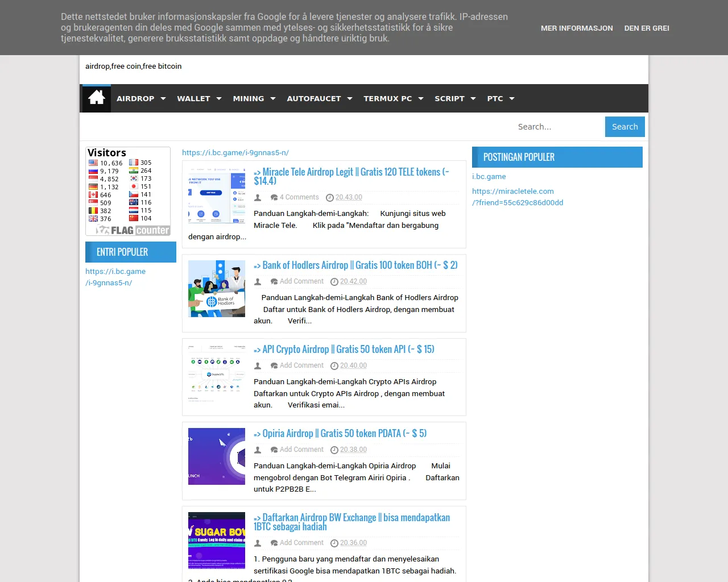Click clock icon beside 20.36.00 timestamp
The height and width of the screenshot is (582, 728).
(334, 543)
